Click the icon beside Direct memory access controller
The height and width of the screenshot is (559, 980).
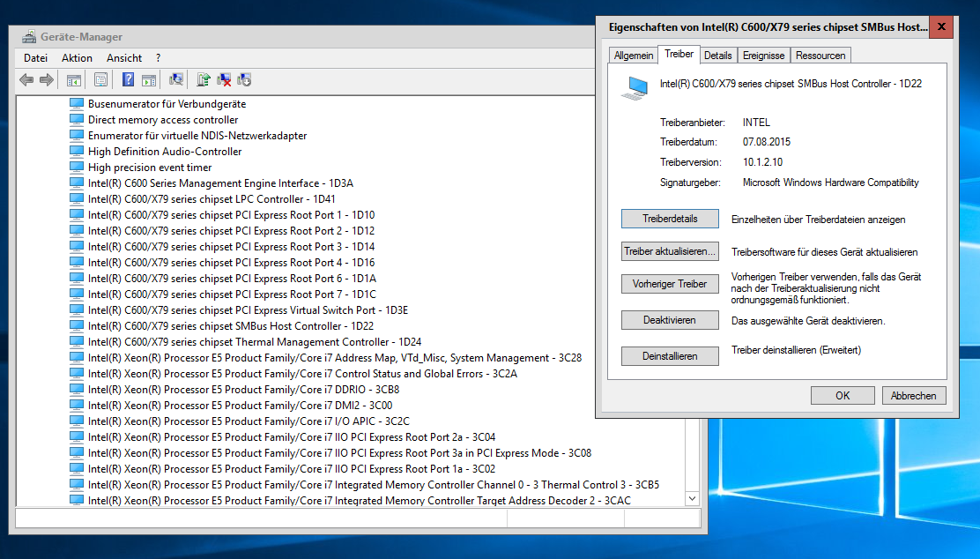pyautogui.click(x=77, y=119)
